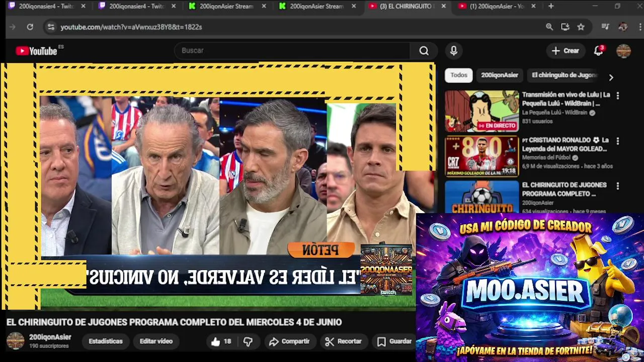
Task: Open the title EL CHIRINGUITO DE JUGONES PROGRAMA COMPLETO in the sidebar
Action: pos(564,190)
